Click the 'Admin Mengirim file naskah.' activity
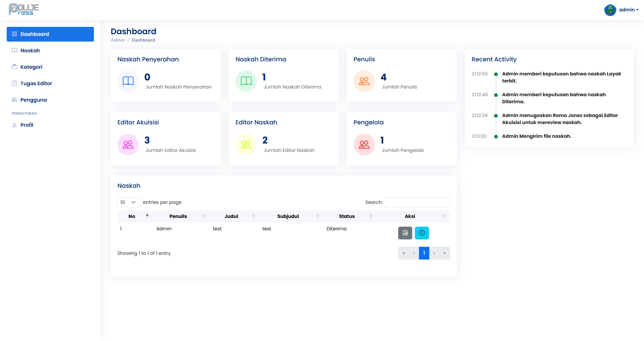644x341 pixels. point(537,136)
